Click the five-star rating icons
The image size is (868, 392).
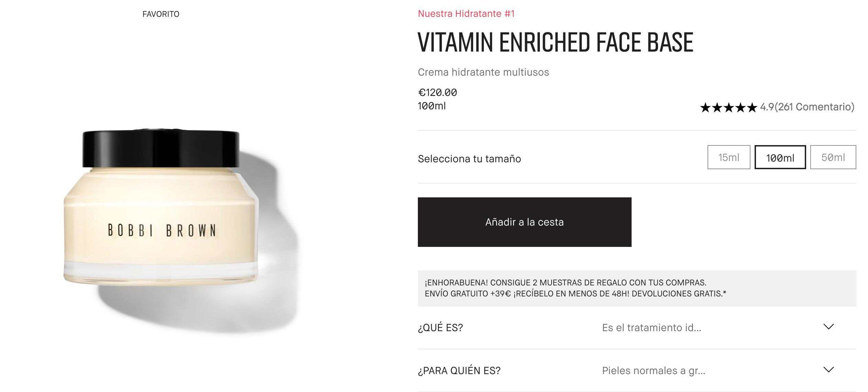728,108
